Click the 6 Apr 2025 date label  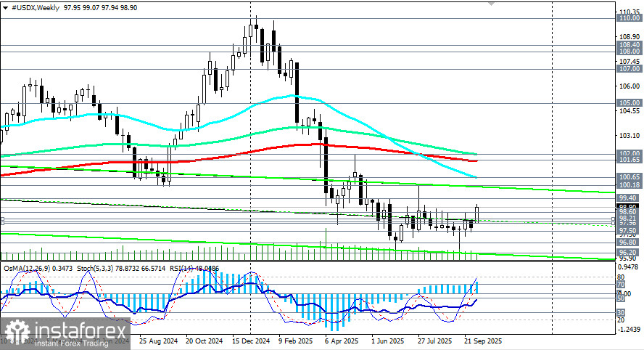[342, 341]
